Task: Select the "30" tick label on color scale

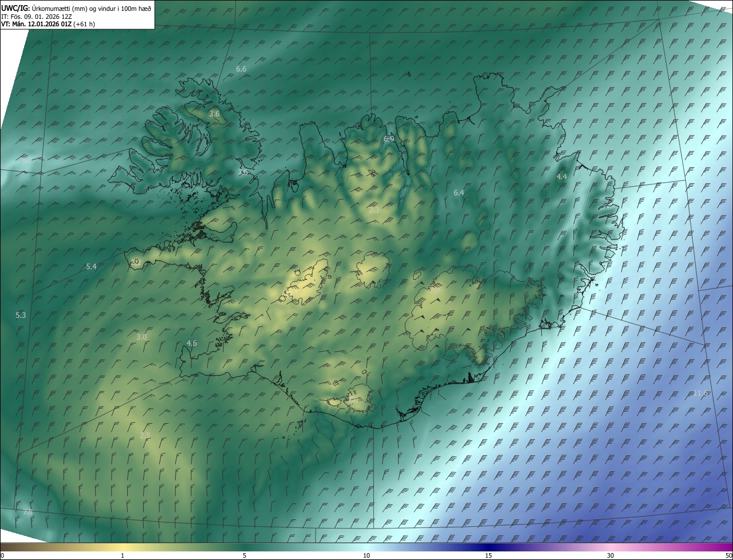Action: [x=610, y=556]
